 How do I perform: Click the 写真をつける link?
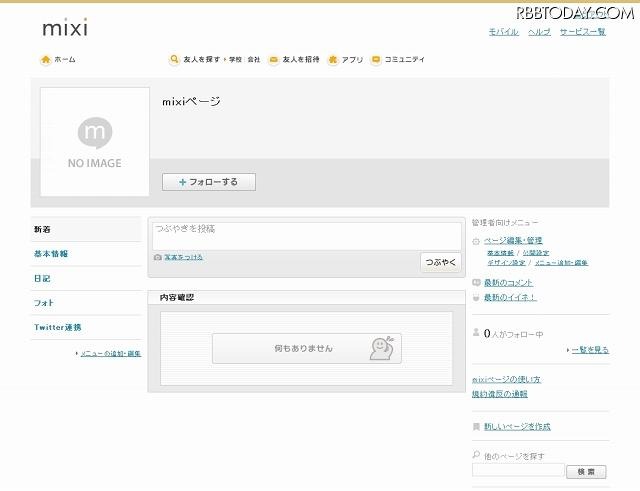point(183,257)
